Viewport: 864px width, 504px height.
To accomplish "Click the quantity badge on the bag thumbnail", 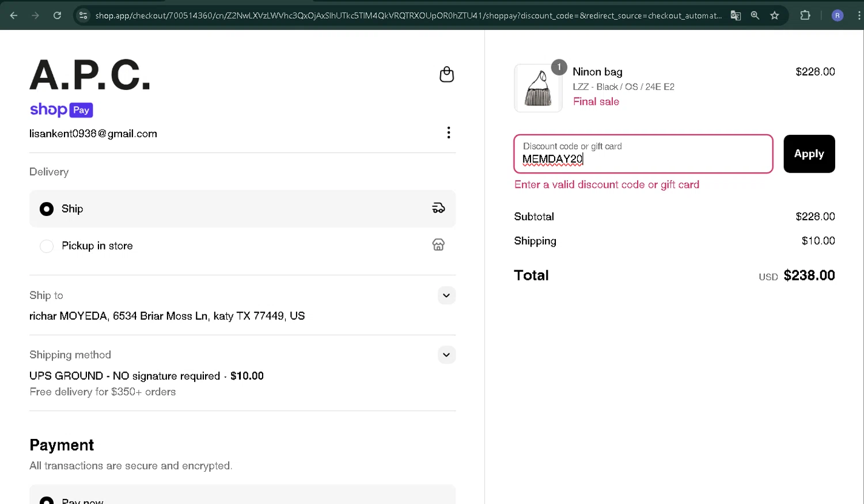I will pyautogui.click(x=559, y=67).
